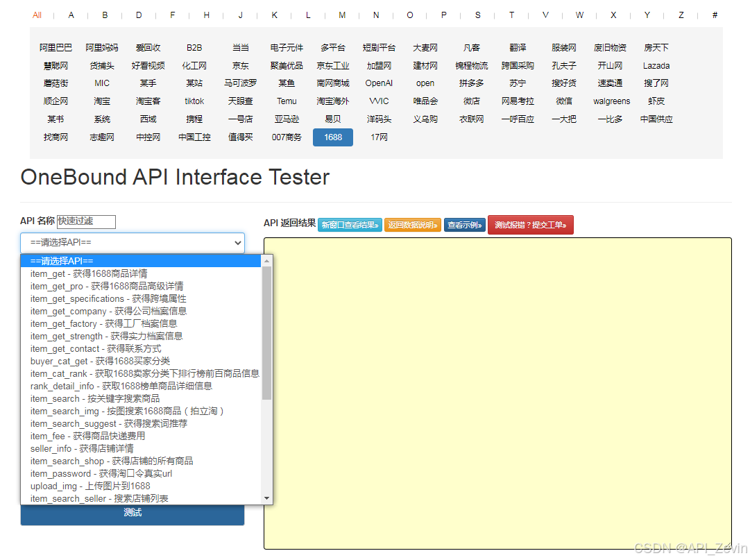Select buyer_cat_get option

coord(141,361)
